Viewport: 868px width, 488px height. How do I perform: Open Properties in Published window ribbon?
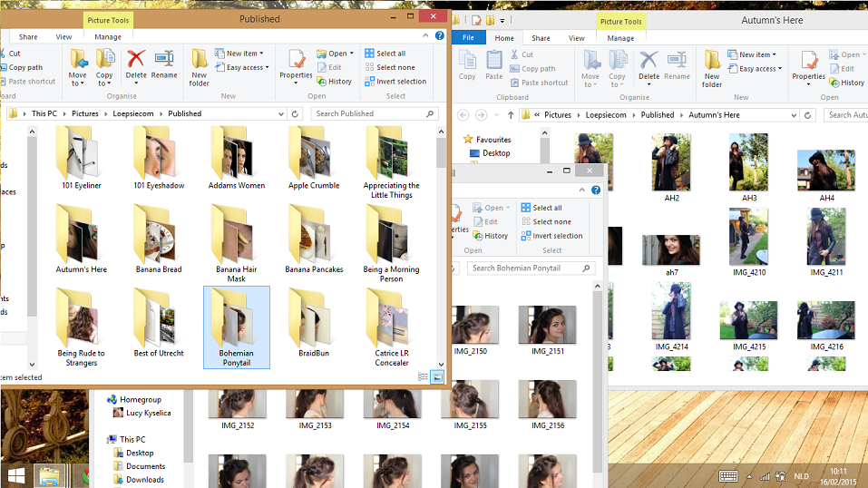296,68
